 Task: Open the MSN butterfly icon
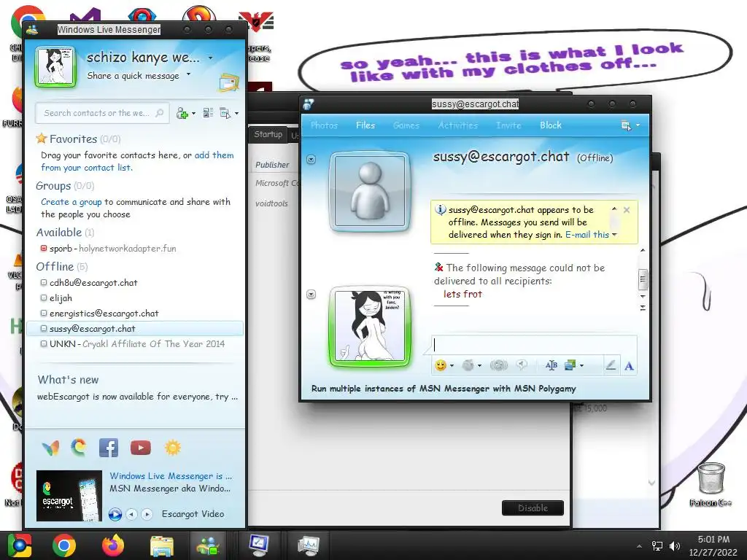[x=50, y=448]
